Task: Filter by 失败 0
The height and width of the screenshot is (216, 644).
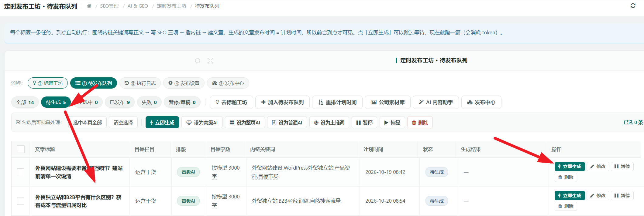Action: [x=149, y=102]
